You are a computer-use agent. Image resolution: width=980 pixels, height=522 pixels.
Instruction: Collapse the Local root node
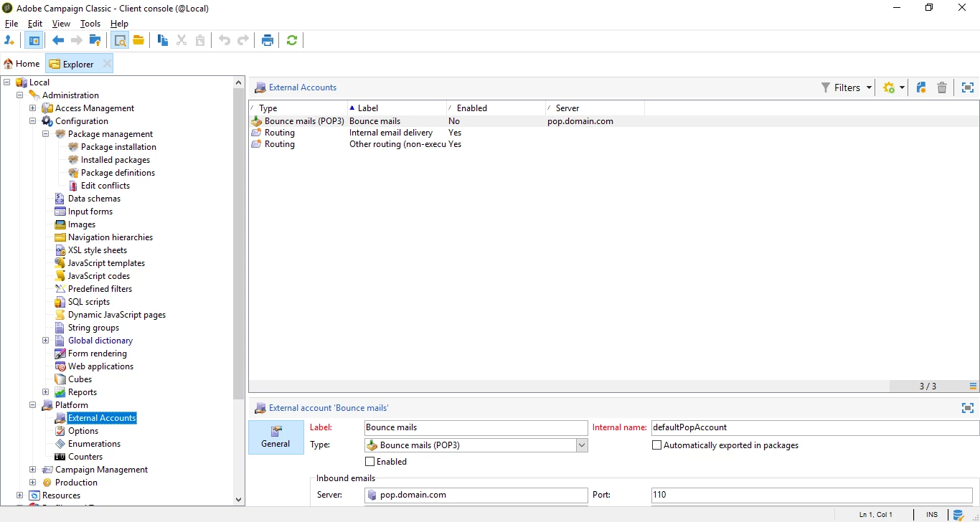[7, 82]
